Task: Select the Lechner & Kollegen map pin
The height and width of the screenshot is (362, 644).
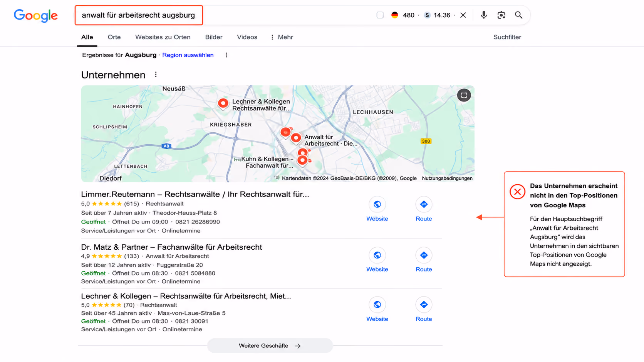Action: tap(223, 103)
